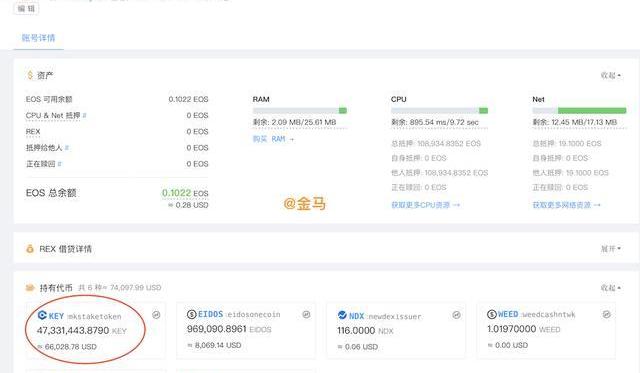
Task: Click the 资产 dollar sign icon
Action: (30, 75)
